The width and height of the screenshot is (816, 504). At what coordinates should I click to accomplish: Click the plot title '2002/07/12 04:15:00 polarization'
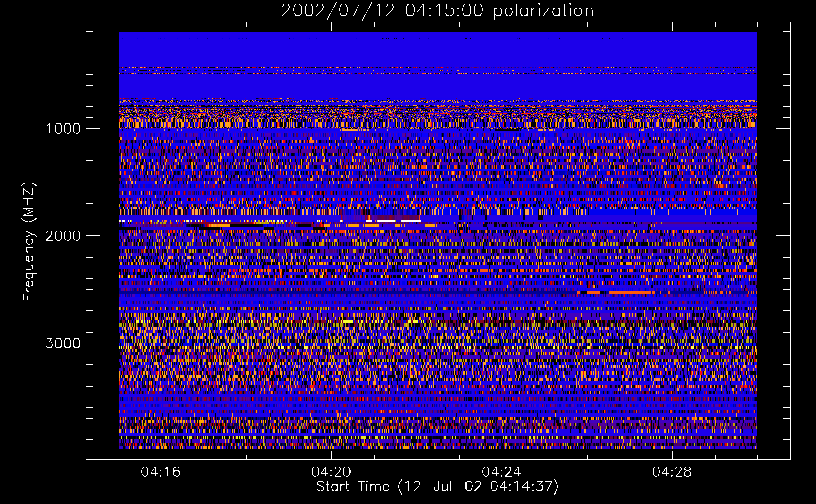pos(437,10)
